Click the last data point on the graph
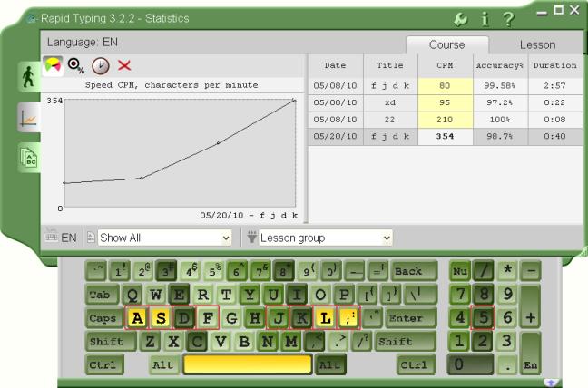588x388 pixels. coord(294,101)
